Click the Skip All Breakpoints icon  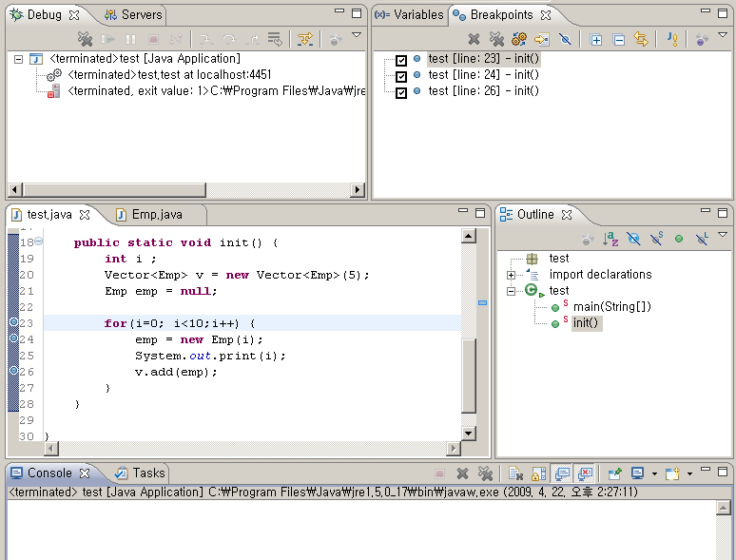pyautogui.click(x=565, y=39)
